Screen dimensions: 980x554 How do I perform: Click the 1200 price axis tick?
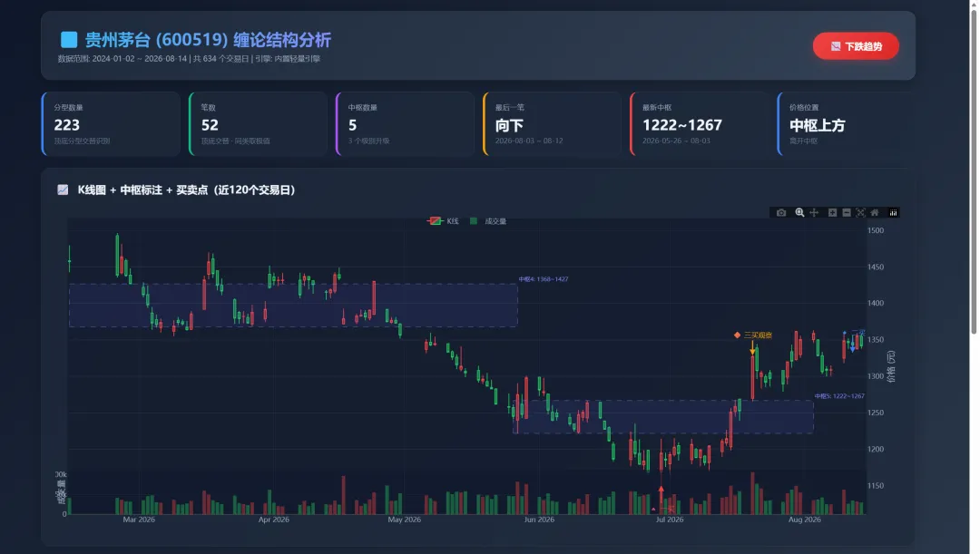(x=876, y=449)
